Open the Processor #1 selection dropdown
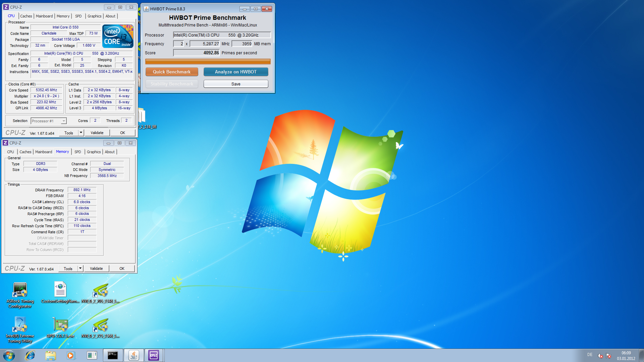The height and width of the screenshot is (362, 644). click(49, 121)
